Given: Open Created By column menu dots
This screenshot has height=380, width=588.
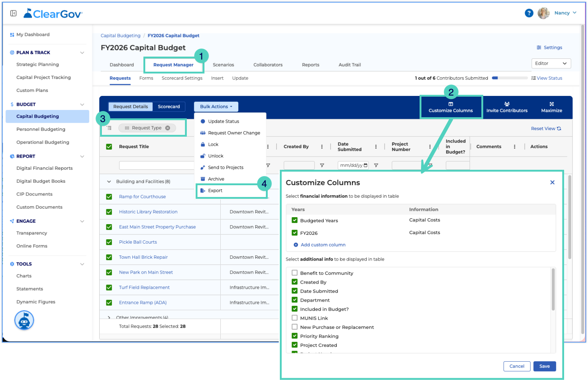Looking at the screenshot, I should 322,147.
